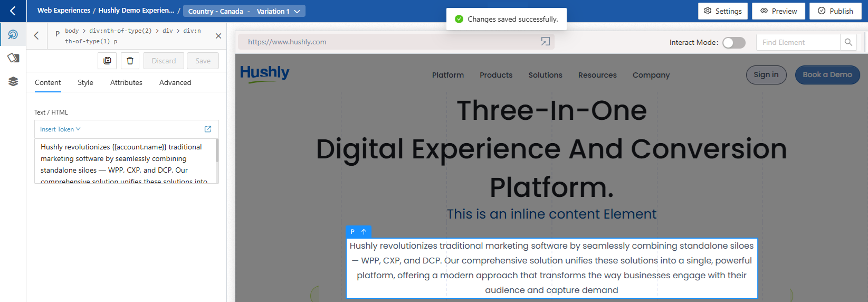Image resolution: width=868 pixels, height=302 pixels.
Task: Click the save-as-template icon button
Action: 107,61
